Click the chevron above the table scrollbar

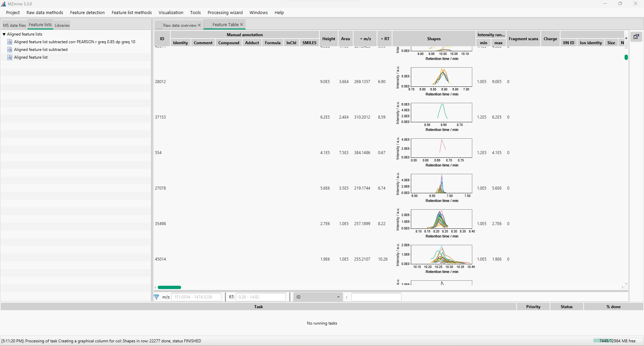[x=626, y=48]
